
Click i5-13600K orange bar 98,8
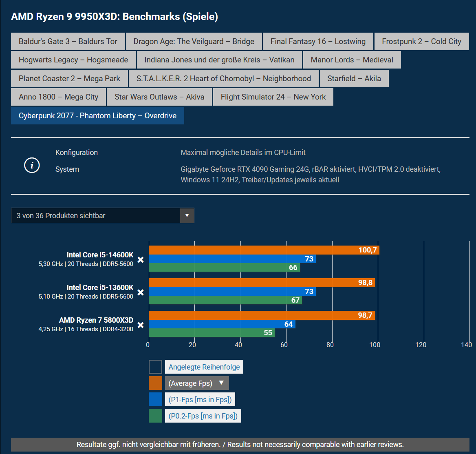click(262, 283)
